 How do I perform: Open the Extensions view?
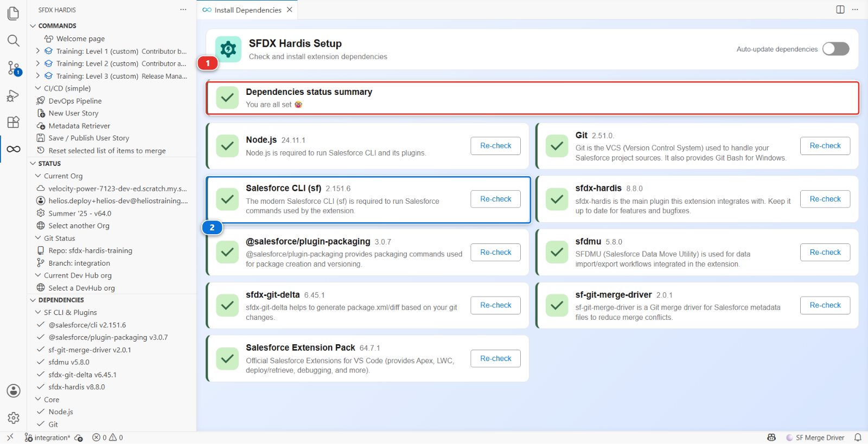[x=14, y=122]
